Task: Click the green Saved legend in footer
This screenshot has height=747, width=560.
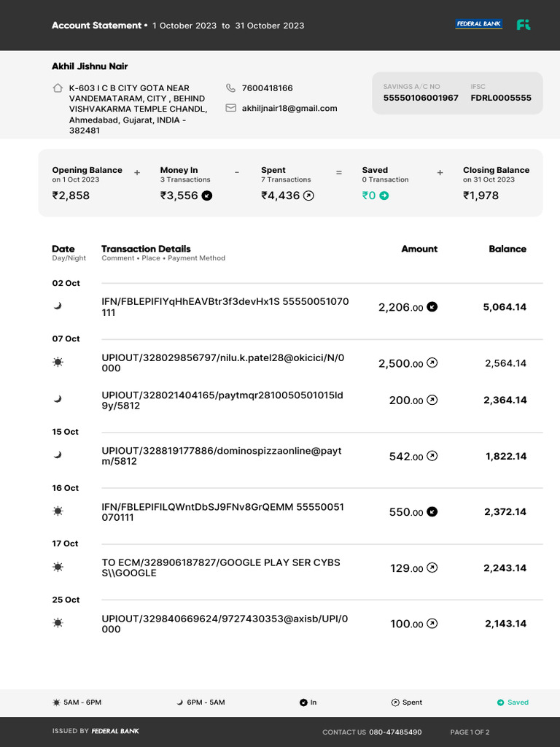Action: point(513,703)
